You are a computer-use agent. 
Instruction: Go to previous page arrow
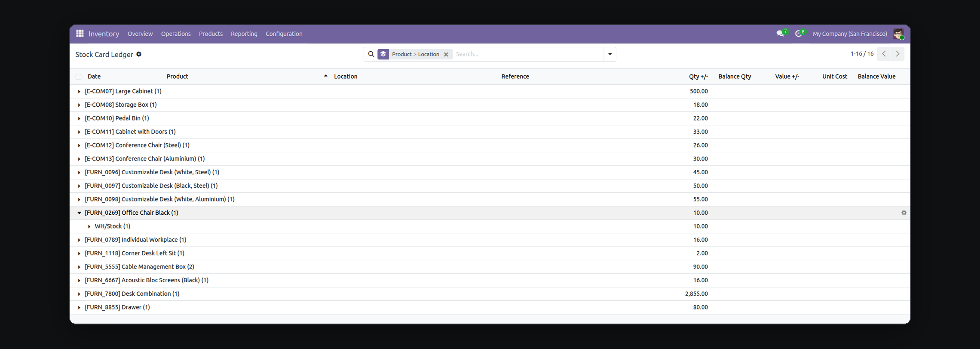(x=884, y=54)
